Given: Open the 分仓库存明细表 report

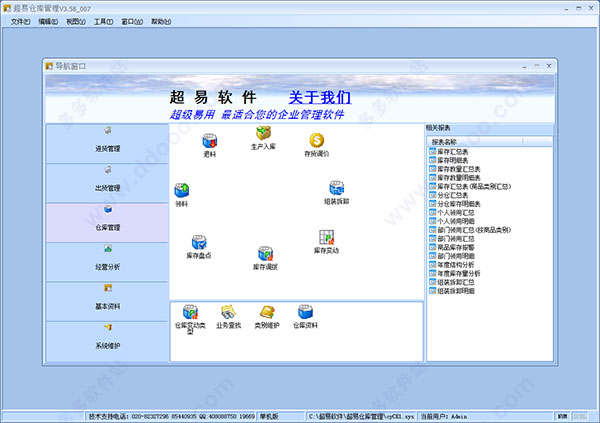Looking at the screenshot, I should tap(455, 204).
